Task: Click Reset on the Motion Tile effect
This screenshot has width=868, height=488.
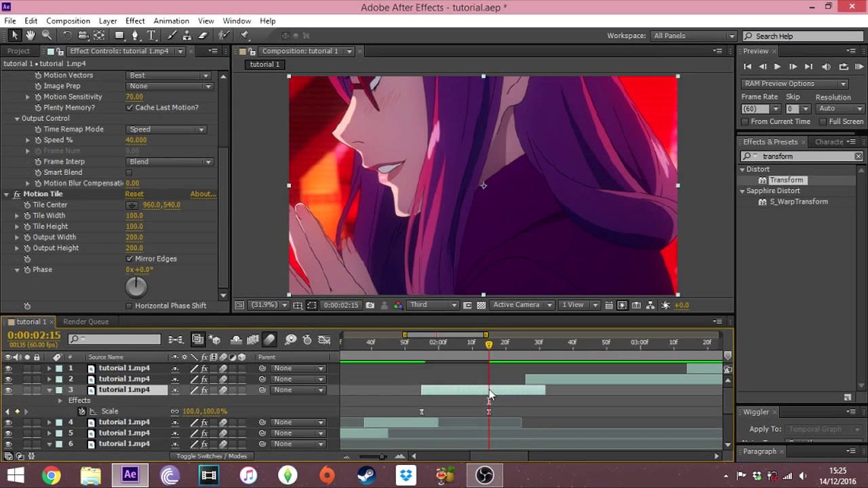Action: coord(134,194)
